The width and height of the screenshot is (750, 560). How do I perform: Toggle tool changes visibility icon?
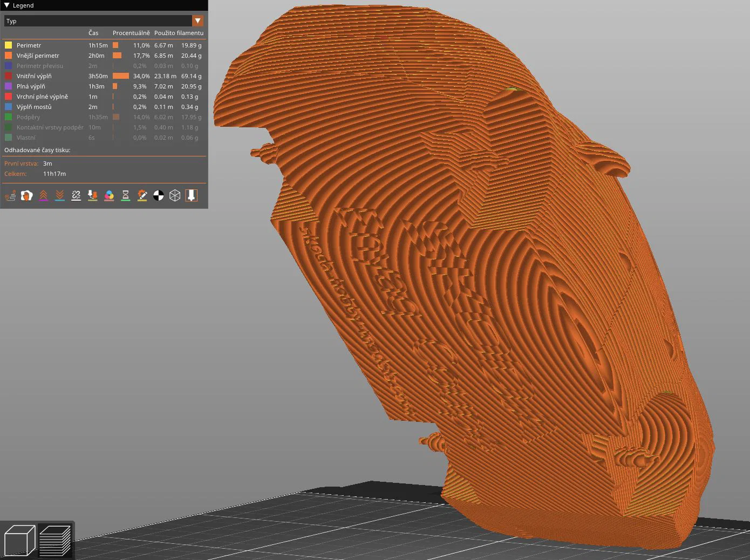coord(93,195)
